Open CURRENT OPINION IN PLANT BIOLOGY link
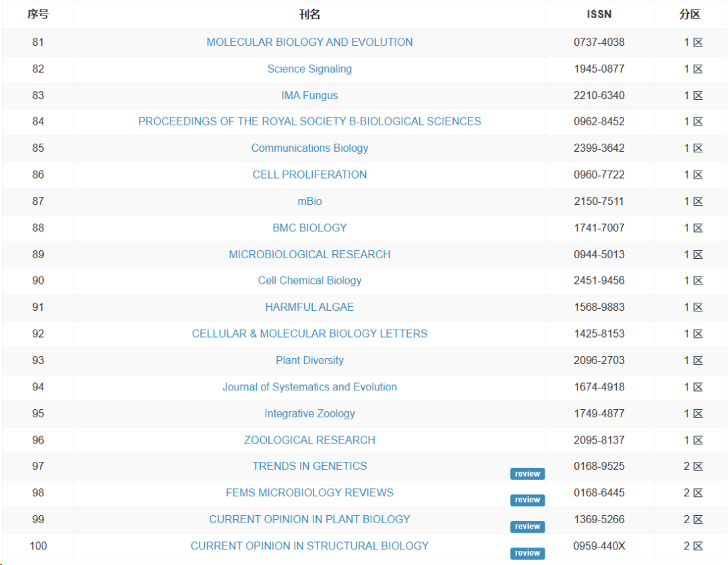 point(309,520)
